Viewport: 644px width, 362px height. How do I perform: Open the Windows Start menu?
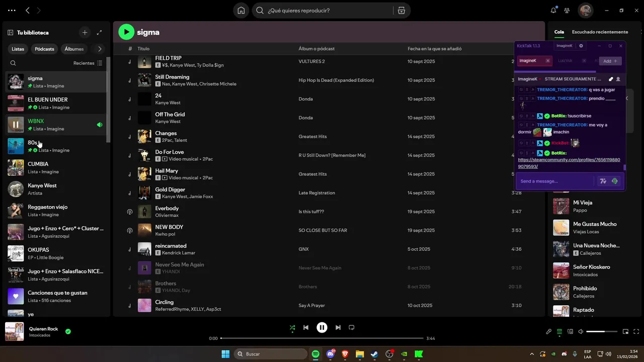click(225, 354)
